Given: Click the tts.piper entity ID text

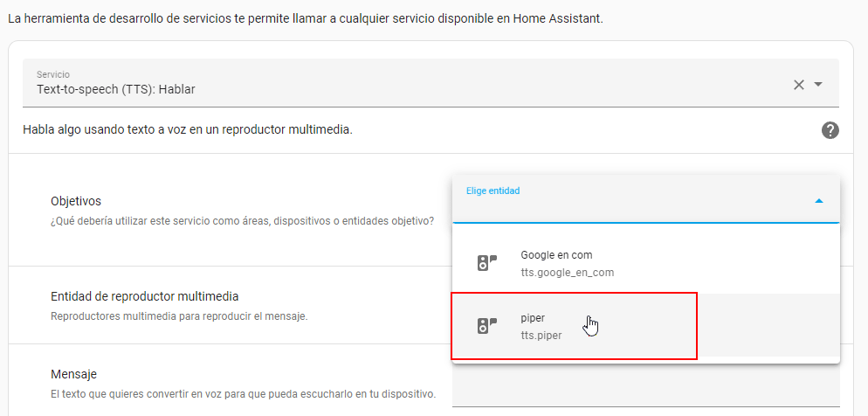Looking at the screenshot, I should click(541, 336).
